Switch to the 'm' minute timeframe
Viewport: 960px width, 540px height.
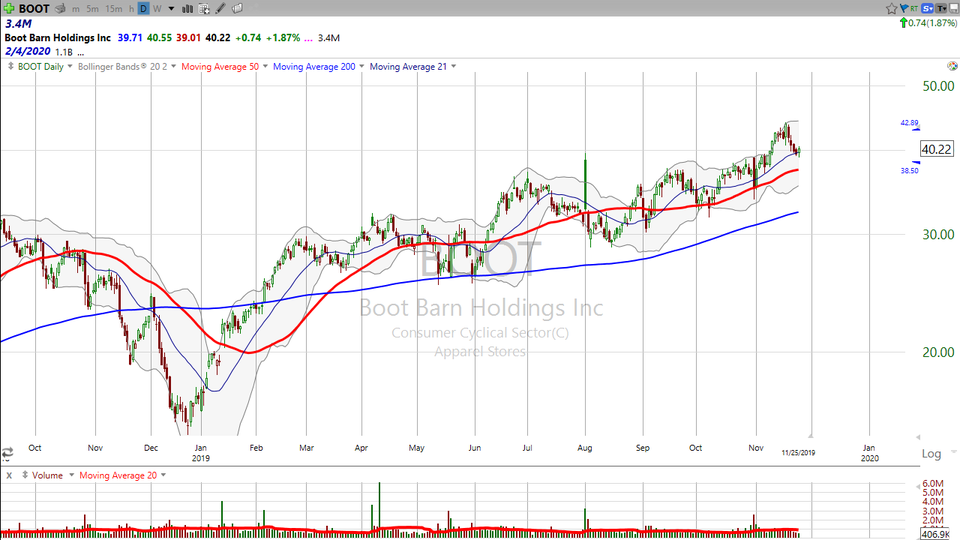pos(76,9)
